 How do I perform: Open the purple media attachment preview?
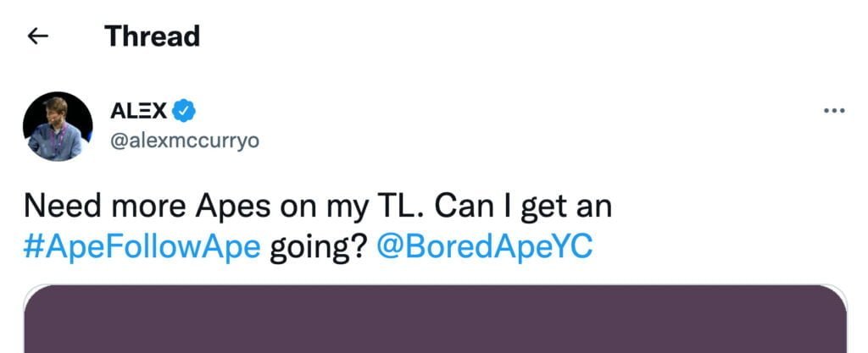[434, 320]
